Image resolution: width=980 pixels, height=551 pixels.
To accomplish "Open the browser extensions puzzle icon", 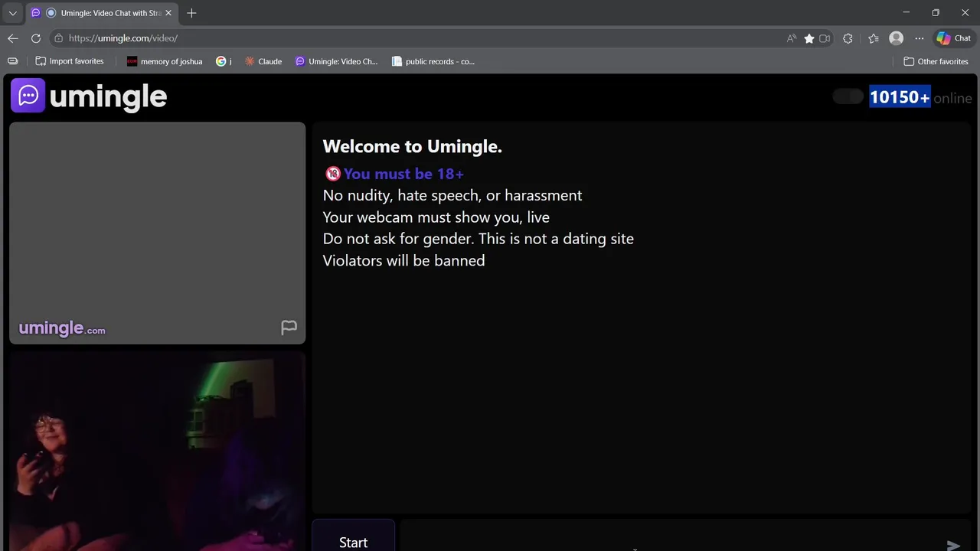I will pos(848,38).
